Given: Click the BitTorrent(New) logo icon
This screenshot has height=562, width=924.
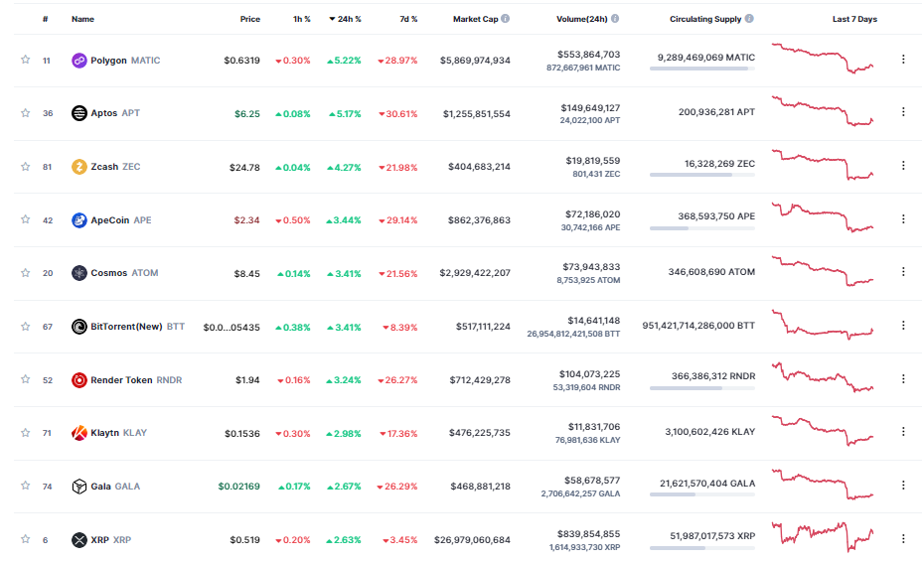Looking at the screenshot, I should 78,327.
